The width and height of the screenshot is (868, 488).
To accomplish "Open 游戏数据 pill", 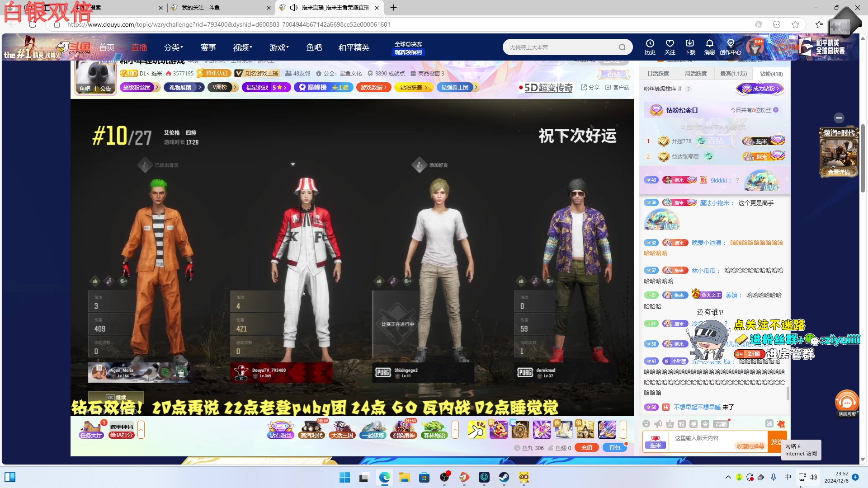I will [373, 87].
